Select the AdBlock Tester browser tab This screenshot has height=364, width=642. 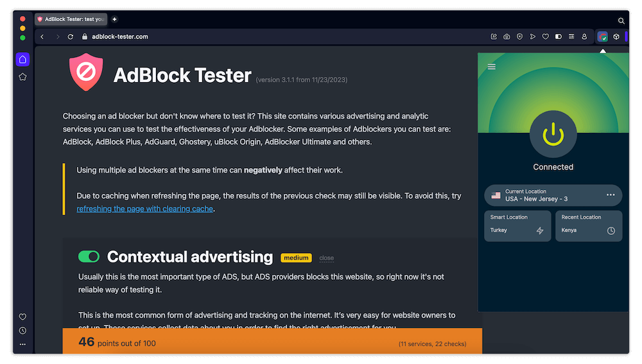click(x=71, y=19)
